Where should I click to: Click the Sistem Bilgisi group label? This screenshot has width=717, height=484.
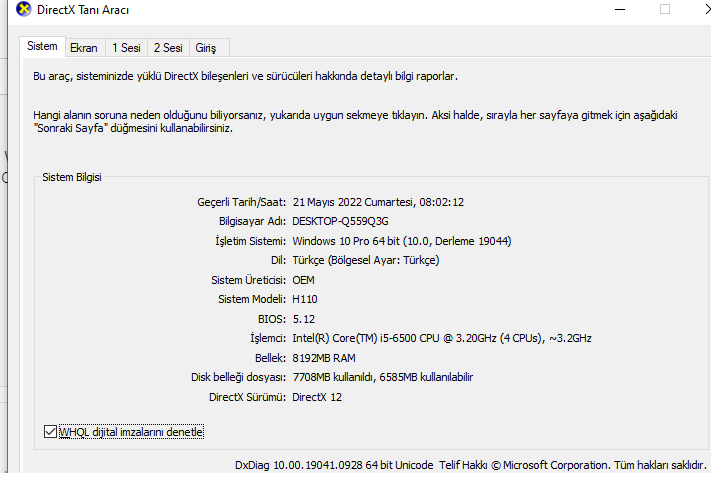(x=71, y=177)
